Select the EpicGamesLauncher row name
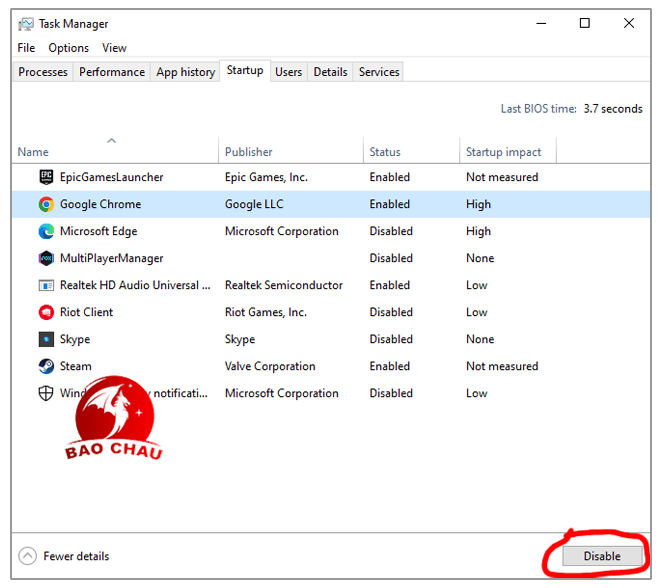662x588 pixels. pyautogui.click(x=111, y=177)
